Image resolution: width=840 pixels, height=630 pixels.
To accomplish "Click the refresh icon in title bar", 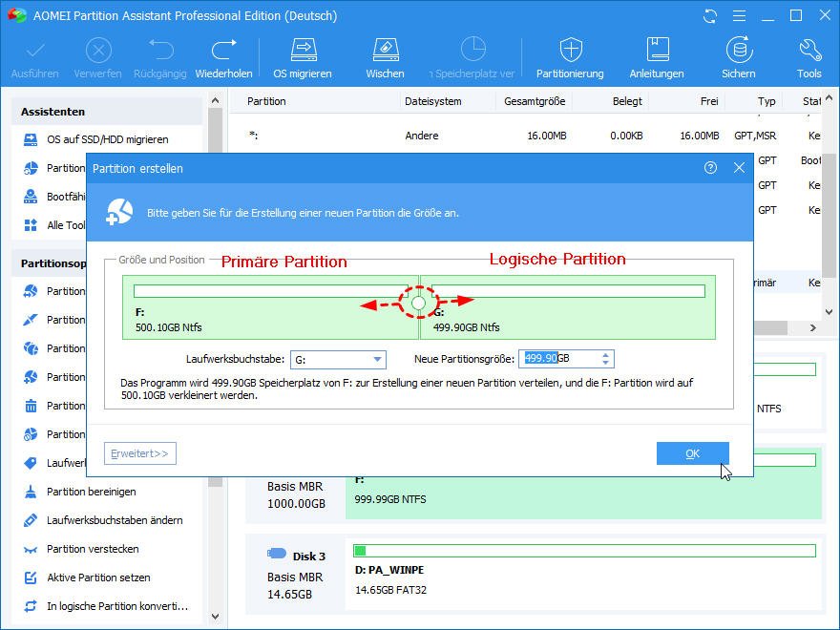I will pyautogui.click(x=710, y=16).
